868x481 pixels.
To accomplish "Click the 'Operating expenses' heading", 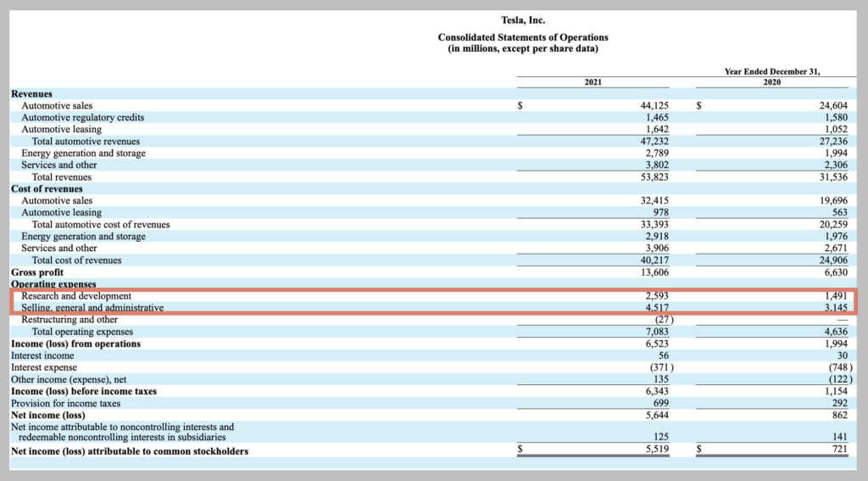I will coord(53,284).
